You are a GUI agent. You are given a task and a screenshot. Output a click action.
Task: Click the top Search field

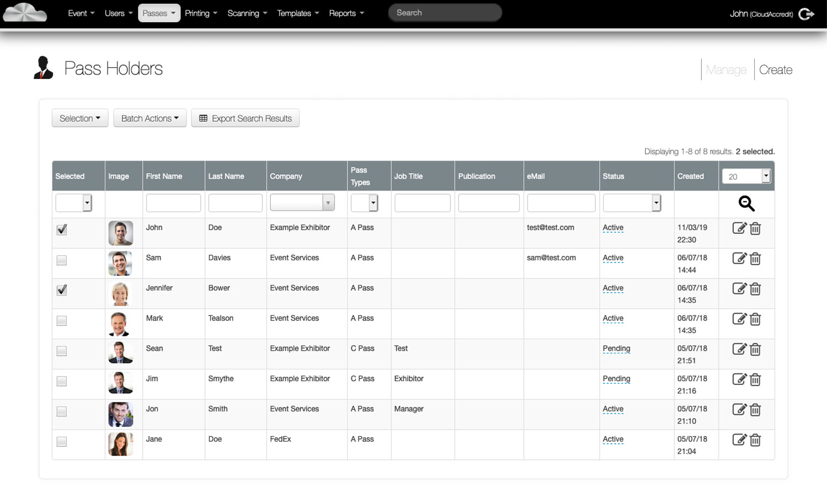[x=445, y=13]
